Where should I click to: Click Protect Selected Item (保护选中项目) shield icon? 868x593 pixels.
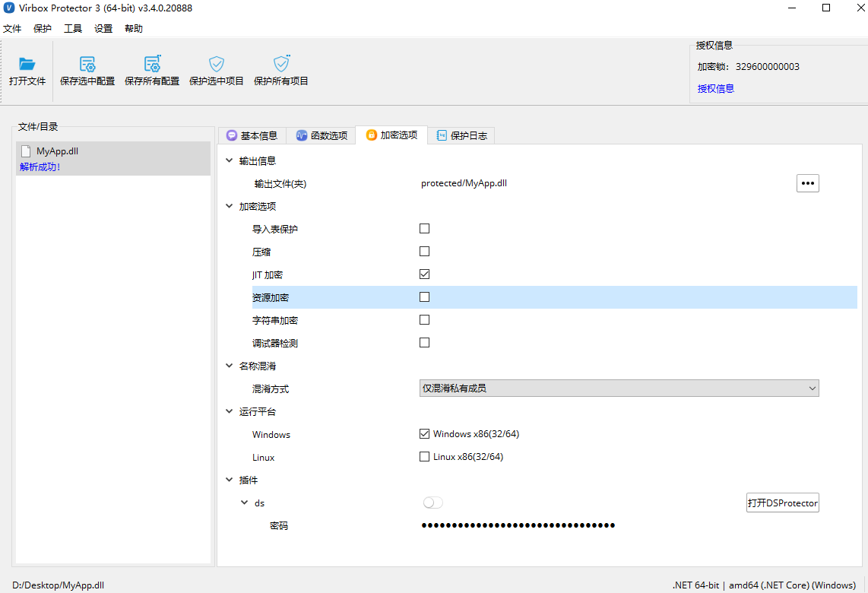217,64
